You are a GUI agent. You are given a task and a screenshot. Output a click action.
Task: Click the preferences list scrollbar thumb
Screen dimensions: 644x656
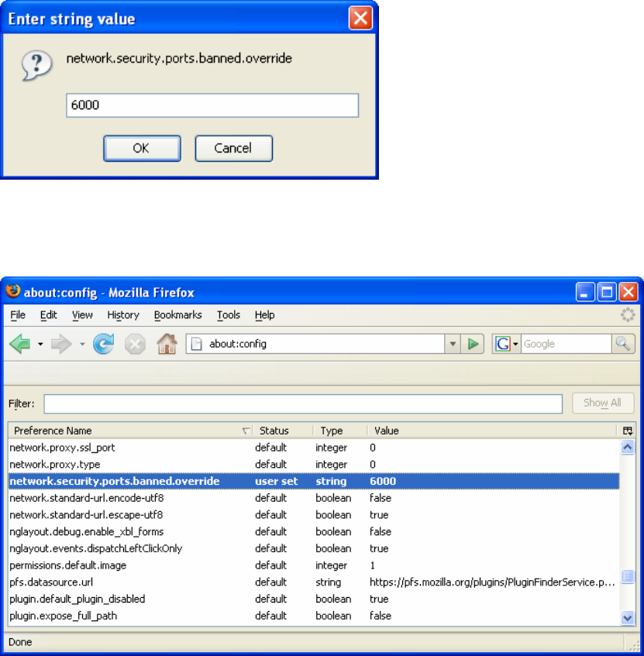628,576
